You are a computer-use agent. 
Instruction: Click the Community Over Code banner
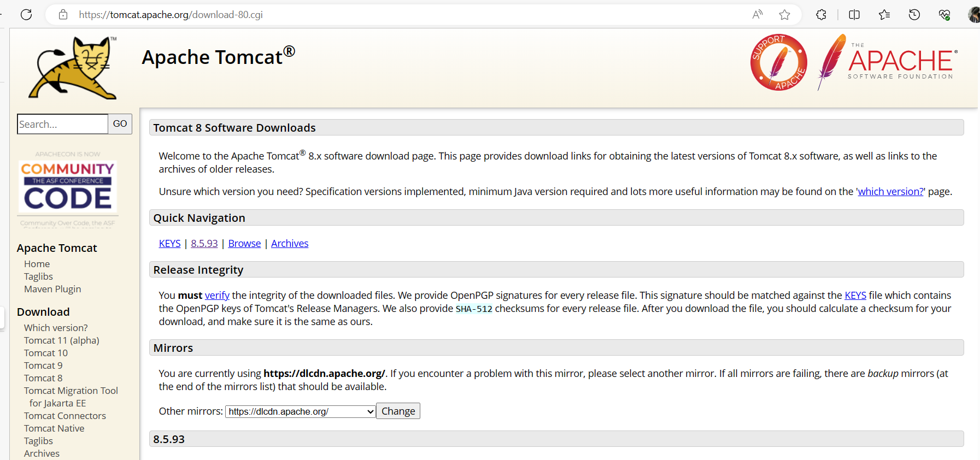(68, 188)
